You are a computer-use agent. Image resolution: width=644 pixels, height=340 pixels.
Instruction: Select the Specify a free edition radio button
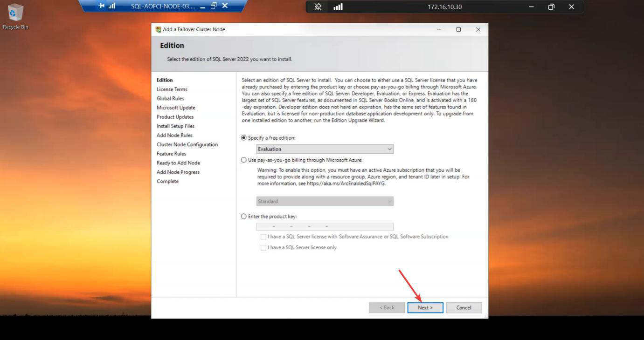coord(244,138)
